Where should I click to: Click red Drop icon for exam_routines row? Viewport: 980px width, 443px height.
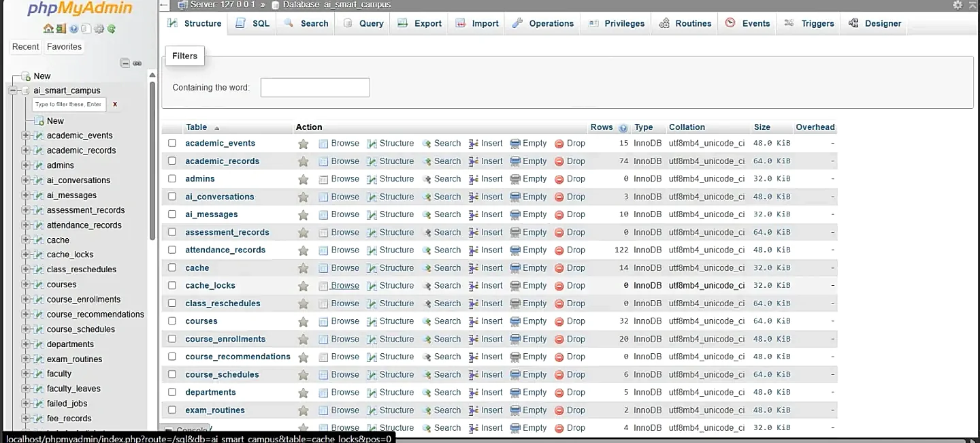click(x=559, y=410)
